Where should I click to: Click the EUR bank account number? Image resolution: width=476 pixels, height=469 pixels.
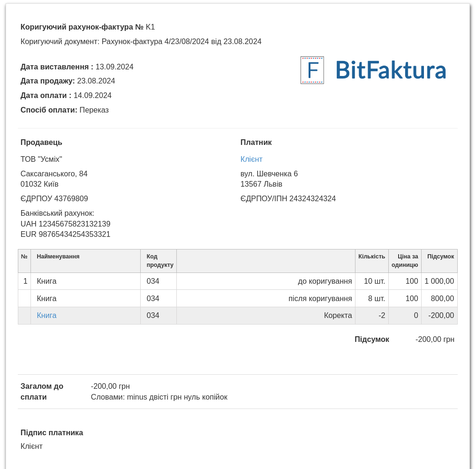coord(65,234)
